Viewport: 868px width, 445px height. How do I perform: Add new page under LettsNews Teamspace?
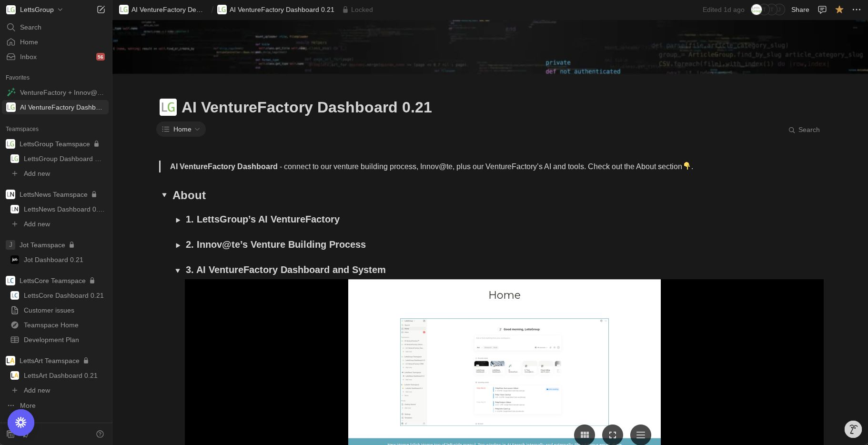pyautogui.click(x=37, y=224)
